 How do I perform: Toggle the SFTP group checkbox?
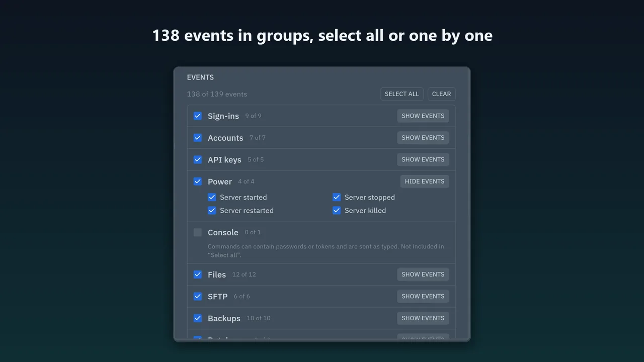coord(198,296)
